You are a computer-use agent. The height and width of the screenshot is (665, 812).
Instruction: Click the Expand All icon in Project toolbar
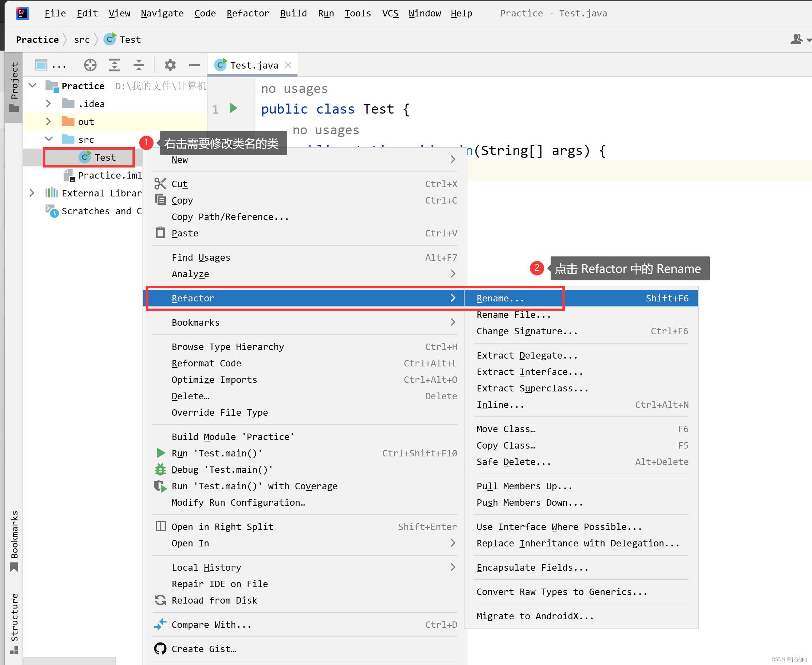coord(115,65)
